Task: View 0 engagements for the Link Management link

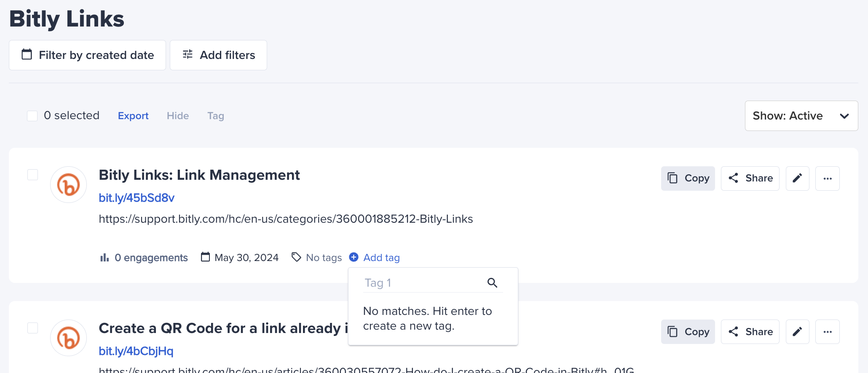Action: click(144, 257)
